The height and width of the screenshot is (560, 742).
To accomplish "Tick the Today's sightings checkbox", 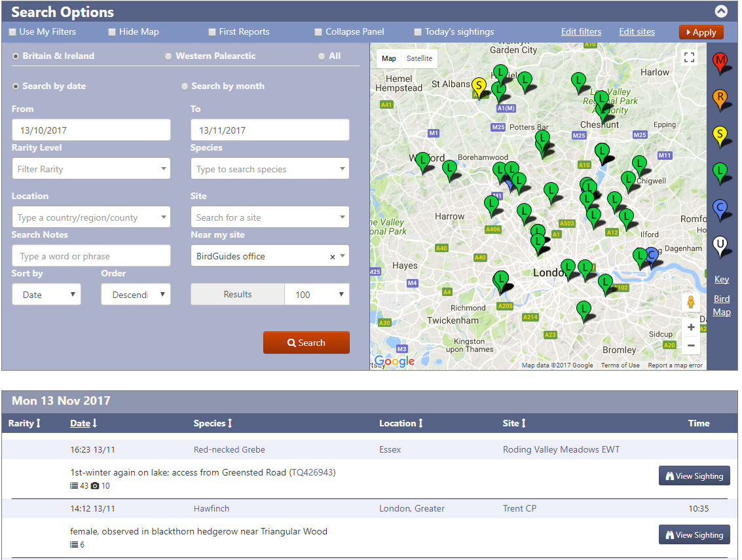I will [418, 32].
